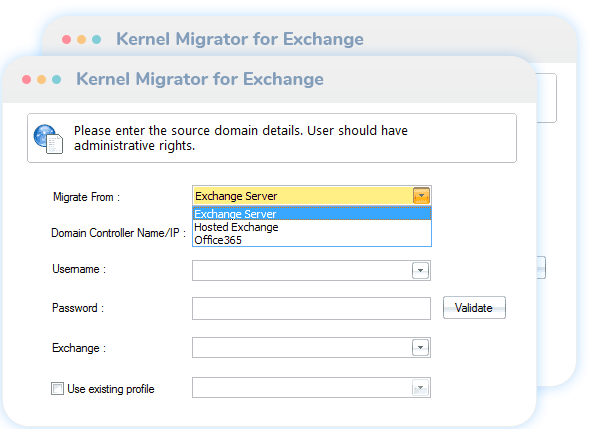
Task: Select Exchange Server from the dropdown list
Action: coord(312,214)
